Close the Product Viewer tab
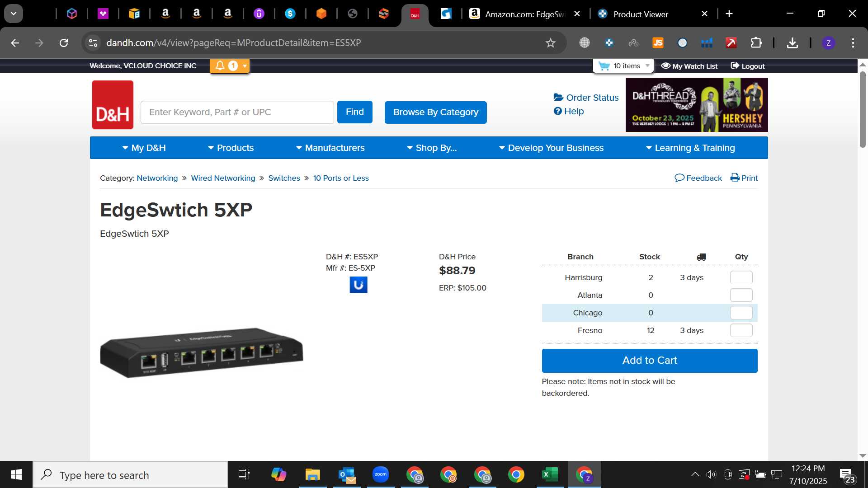Screen dimensions: 868x488 704,14
